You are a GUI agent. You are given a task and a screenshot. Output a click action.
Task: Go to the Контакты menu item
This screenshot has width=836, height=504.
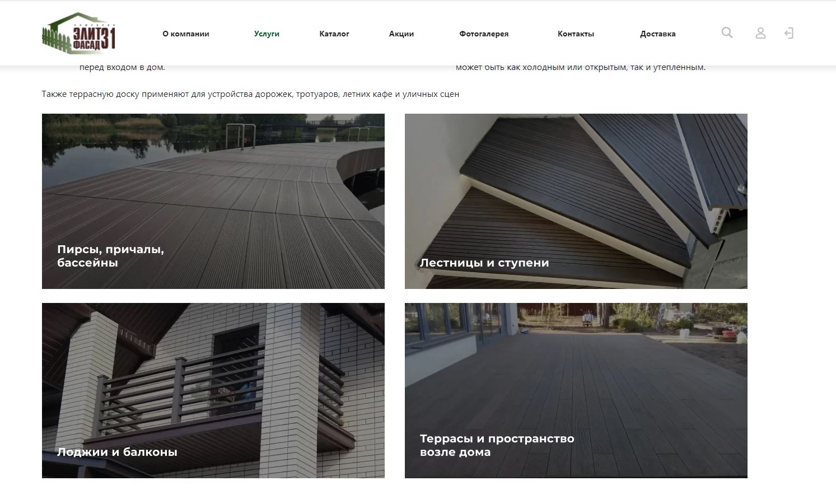[x=576, y=34]
